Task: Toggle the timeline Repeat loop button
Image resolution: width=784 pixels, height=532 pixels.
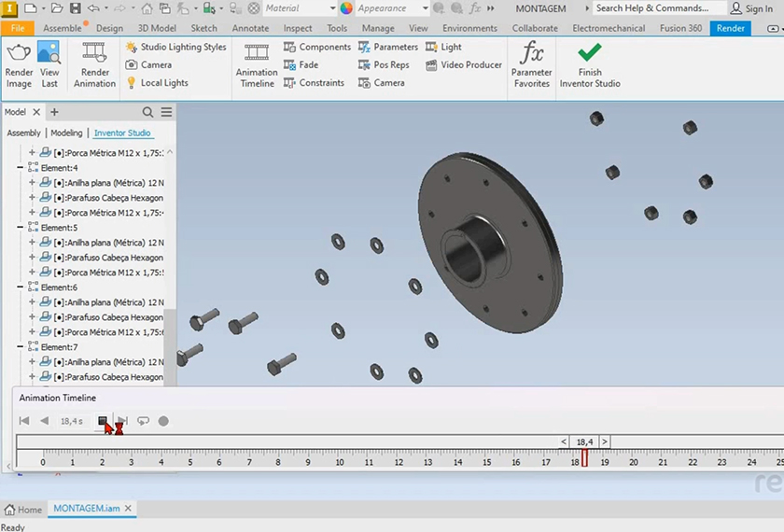Action: pos(143,421)
